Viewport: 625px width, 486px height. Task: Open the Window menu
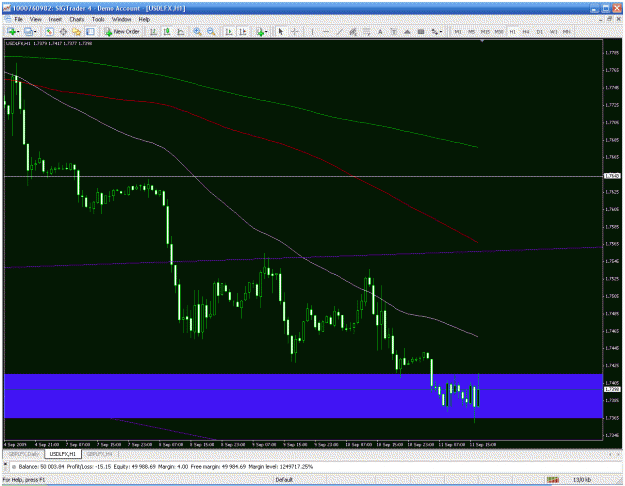point(122,19)
